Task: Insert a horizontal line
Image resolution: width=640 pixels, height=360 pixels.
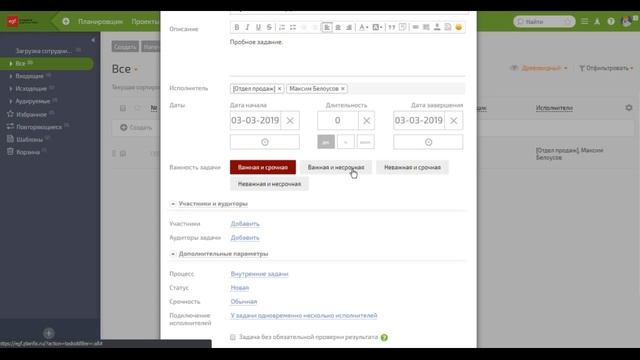Action: click(416, 27)
